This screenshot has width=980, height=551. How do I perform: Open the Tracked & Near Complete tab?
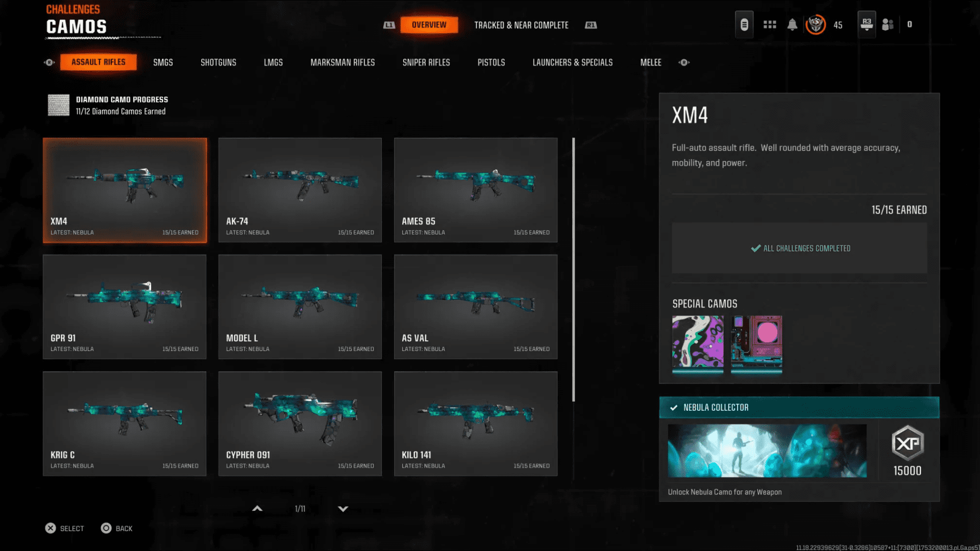[521, 25]
